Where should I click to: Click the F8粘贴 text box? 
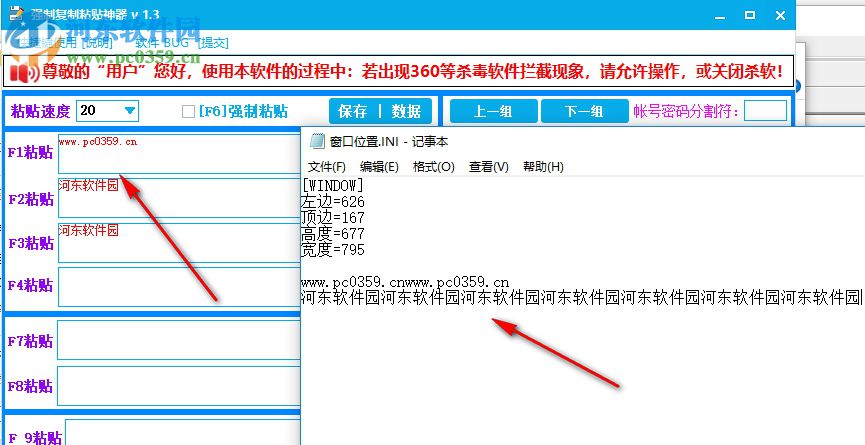(179, 386)
